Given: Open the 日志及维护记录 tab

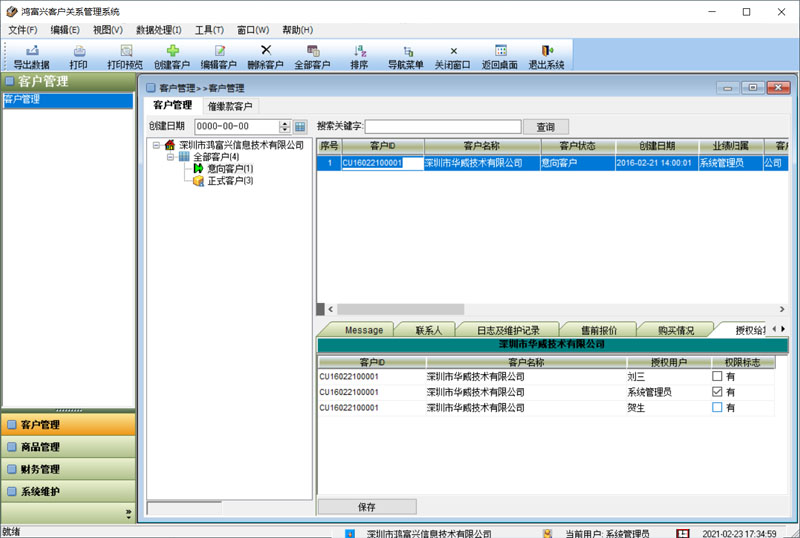Looking at the screenshot, I should point(508,330).
